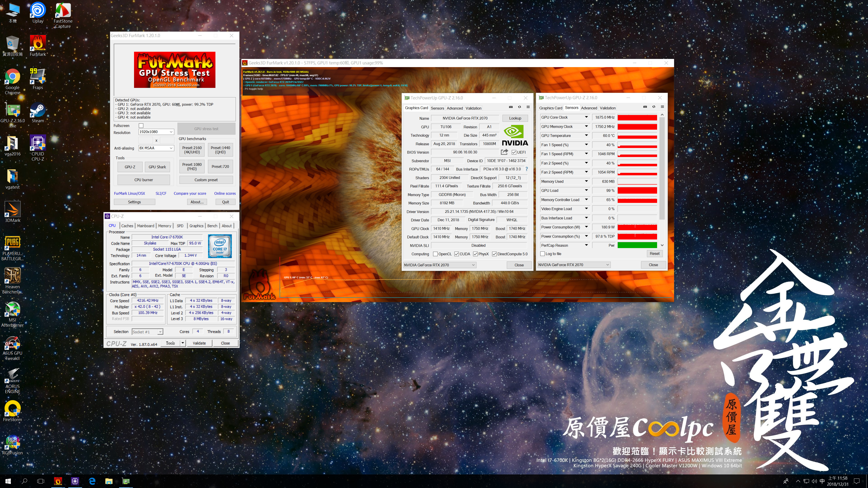This screenshot has width=868, height=488.
Task: Open Google Chrome desktop icon
Action: click(x=12, y=82)
